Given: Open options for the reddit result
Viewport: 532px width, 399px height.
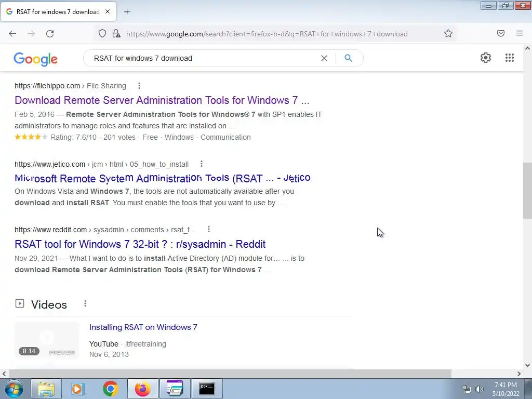Looking at the screenshot, I should pyautogui.click(x=209, y=230).
